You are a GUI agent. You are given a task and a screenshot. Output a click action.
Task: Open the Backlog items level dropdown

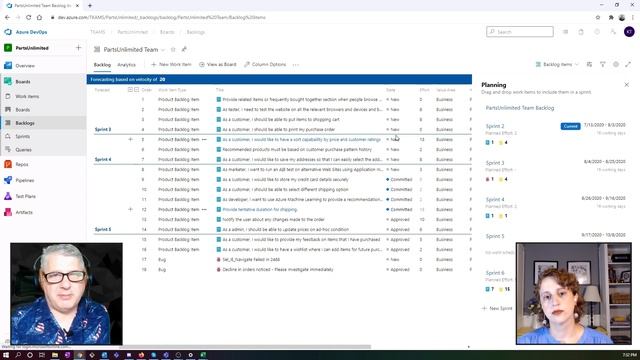click(x=557, y=64)
